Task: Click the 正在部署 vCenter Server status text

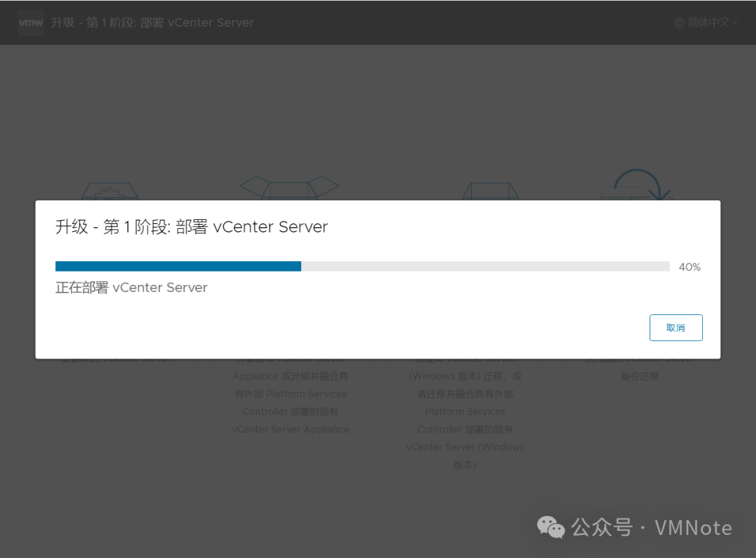Action: pyautogui.click(x=131, y=288)
